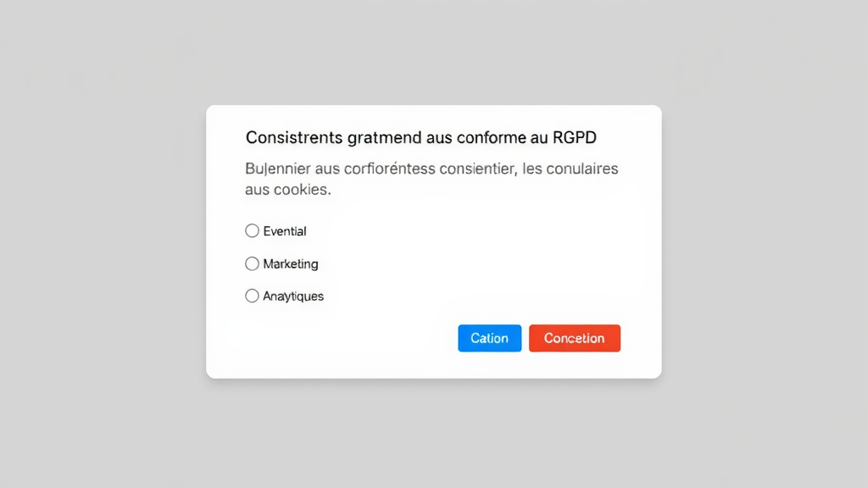
Task: Accept with the primary blue action button
Action: point(489,338)
